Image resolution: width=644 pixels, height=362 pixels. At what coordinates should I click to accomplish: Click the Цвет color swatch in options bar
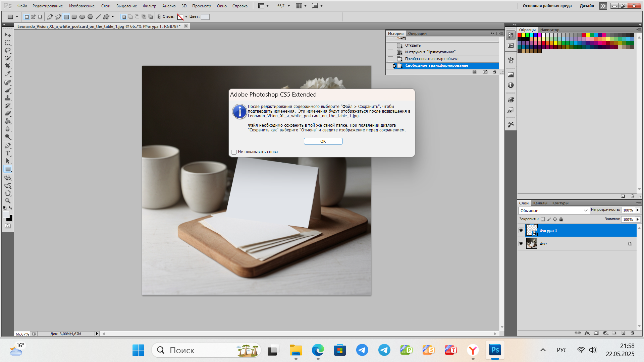pos(205,17)
